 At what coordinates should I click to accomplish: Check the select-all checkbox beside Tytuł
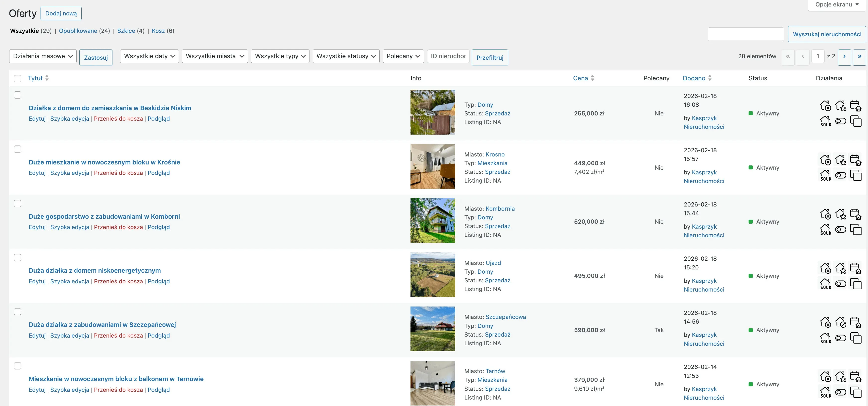click(17, 79)
